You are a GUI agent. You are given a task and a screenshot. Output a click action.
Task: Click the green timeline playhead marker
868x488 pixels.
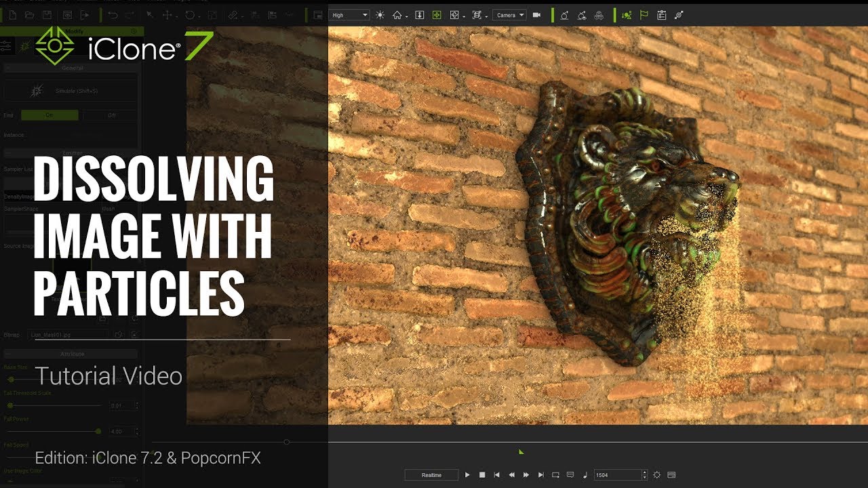pyautogui.click(x=521, y=451)
